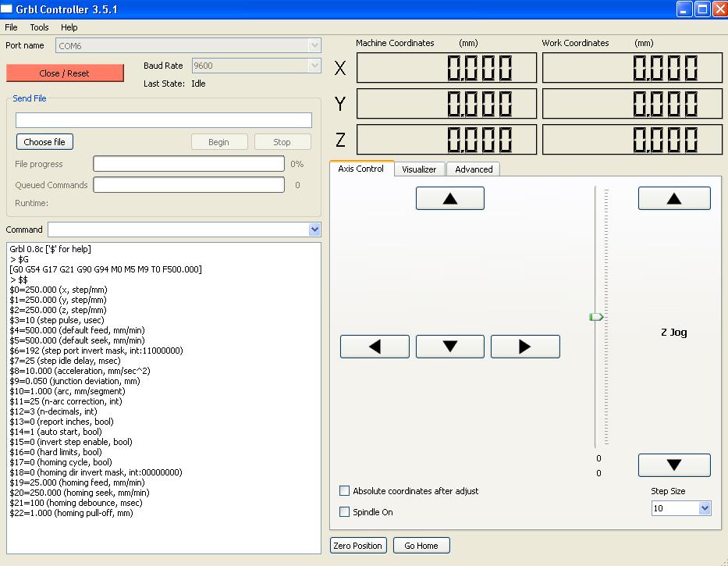Click the Queued Commands progress bar
The height and width of the screenshot is (566, 728).
189,185
